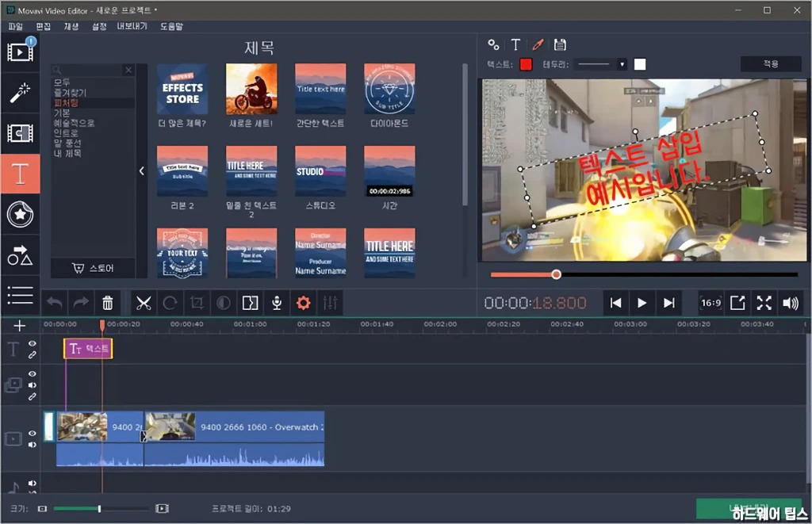The height and width of the screenshot is (524, 812).
Task: Collapse the titles panel with chevron
Action: click(141, 171)
